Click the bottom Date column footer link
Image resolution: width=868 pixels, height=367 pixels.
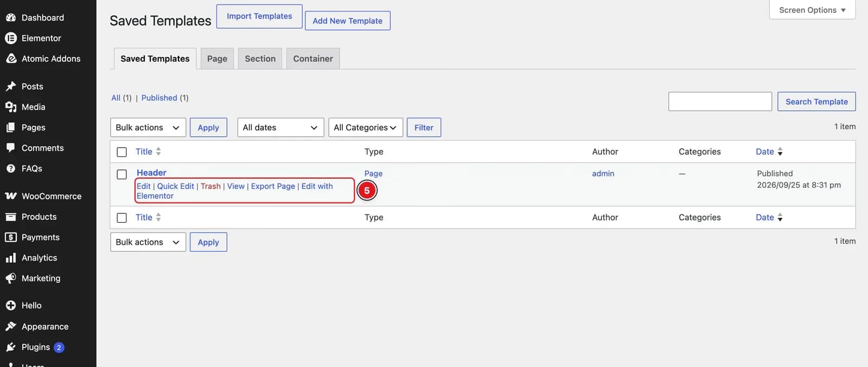(765, 217)
